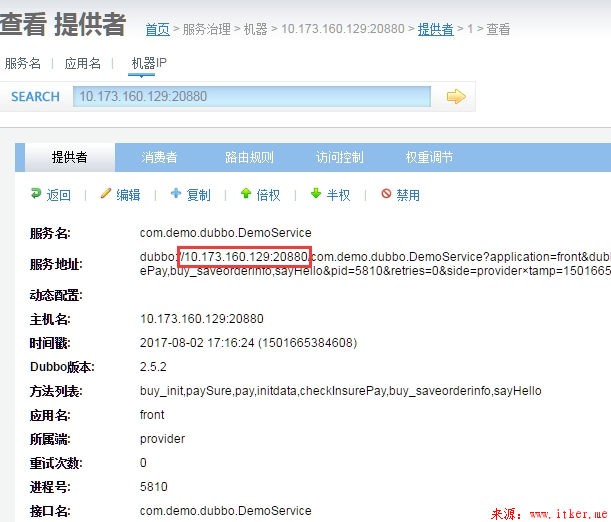Viewport: 611px width, 522px height.
Task: Select the 复制 action link
Action: 198,195
